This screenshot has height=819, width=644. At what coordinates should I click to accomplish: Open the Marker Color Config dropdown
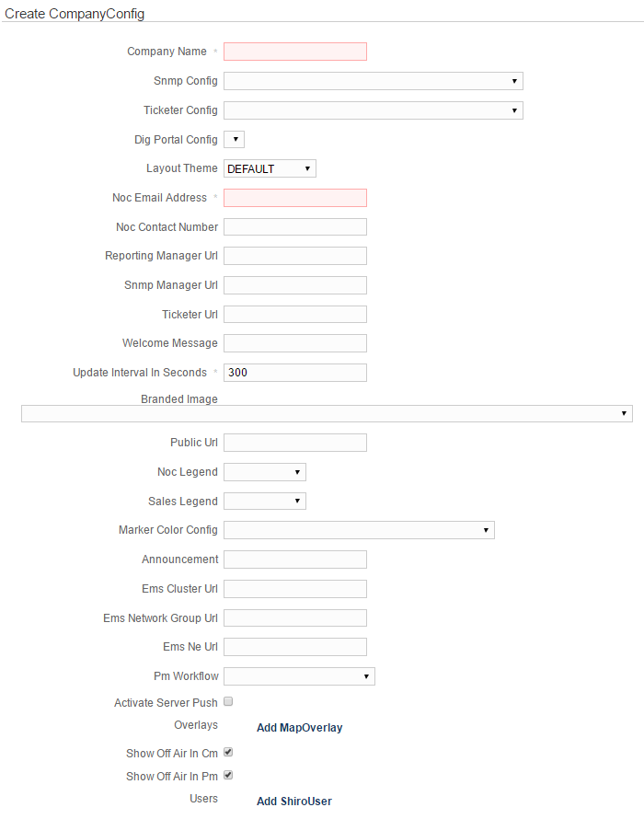(359, 530)
